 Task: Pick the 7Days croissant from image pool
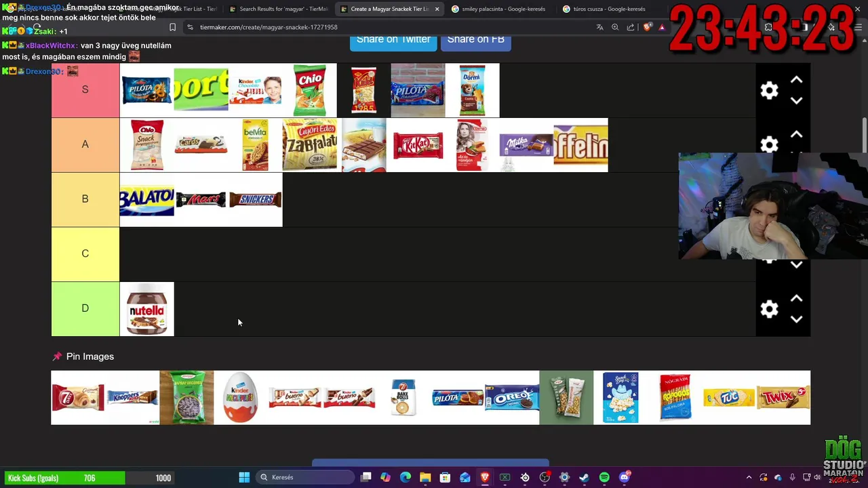coord(78,397)
